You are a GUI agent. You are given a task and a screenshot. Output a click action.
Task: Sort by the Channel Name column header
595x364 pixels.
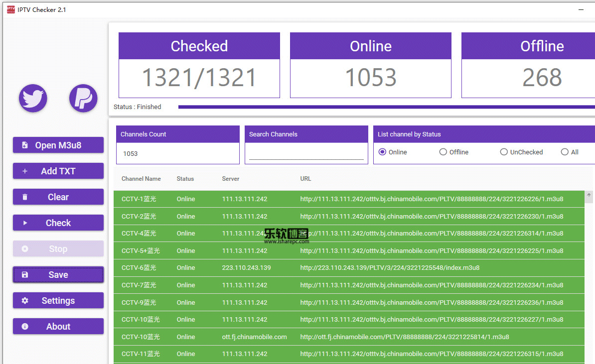point(141,179)
